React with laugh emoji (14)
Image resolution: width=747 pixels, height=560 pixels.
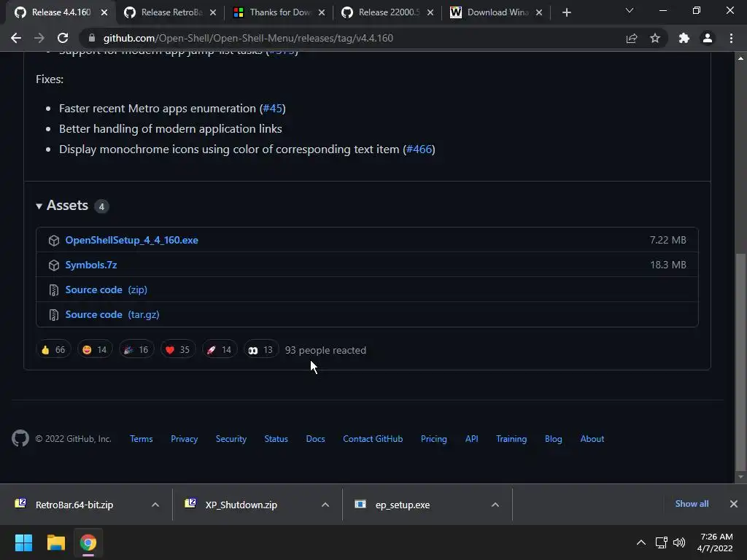pyautogui.click(x=95, y=350)
